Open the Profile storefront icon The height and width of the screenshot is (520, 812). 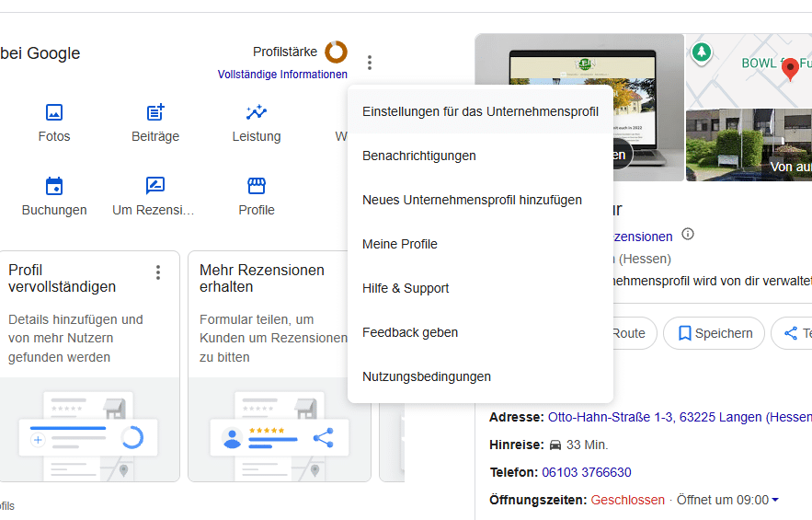tap(257, 186)
